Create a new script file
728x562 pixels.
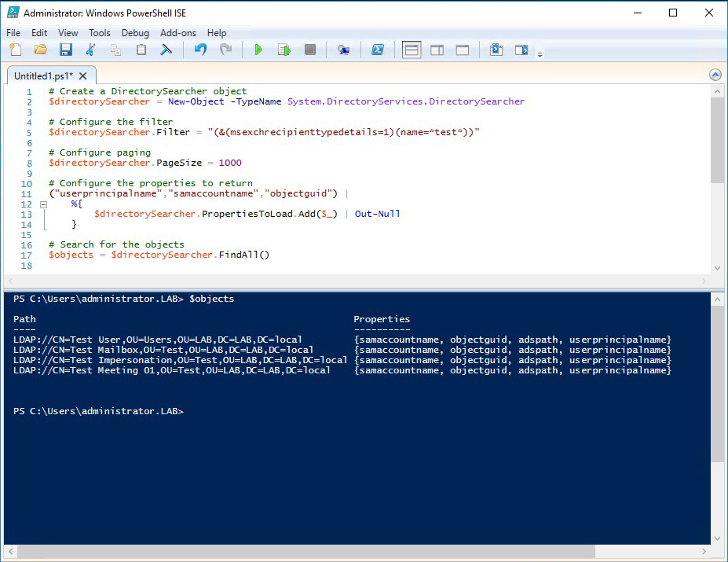16,50
